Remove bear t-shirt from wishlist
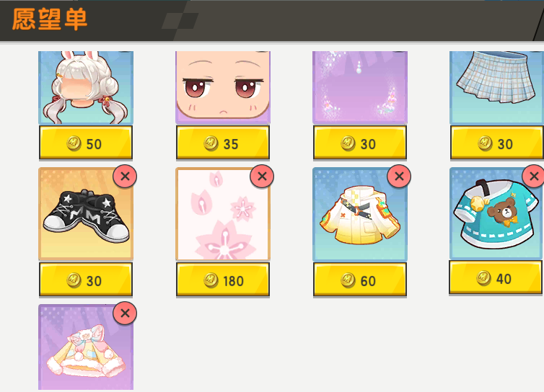This screenshot has width=544, height=392. [x=533, y=177]
